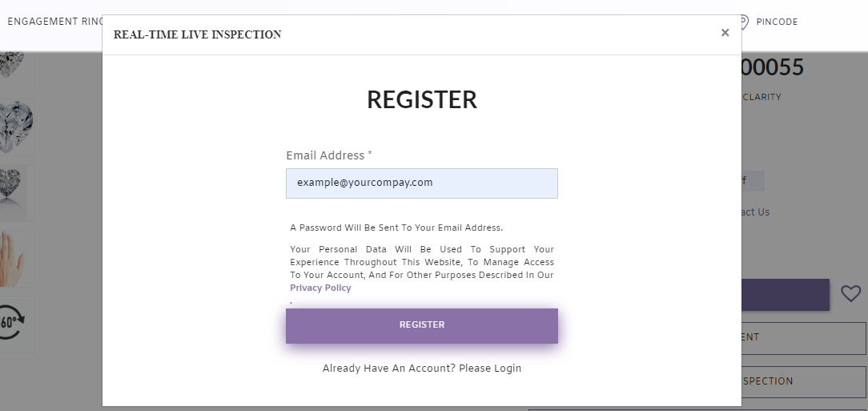Open the 360° view icon
Image resolution: width=868 pixels, height=411 pixels.
coord(11,323)
